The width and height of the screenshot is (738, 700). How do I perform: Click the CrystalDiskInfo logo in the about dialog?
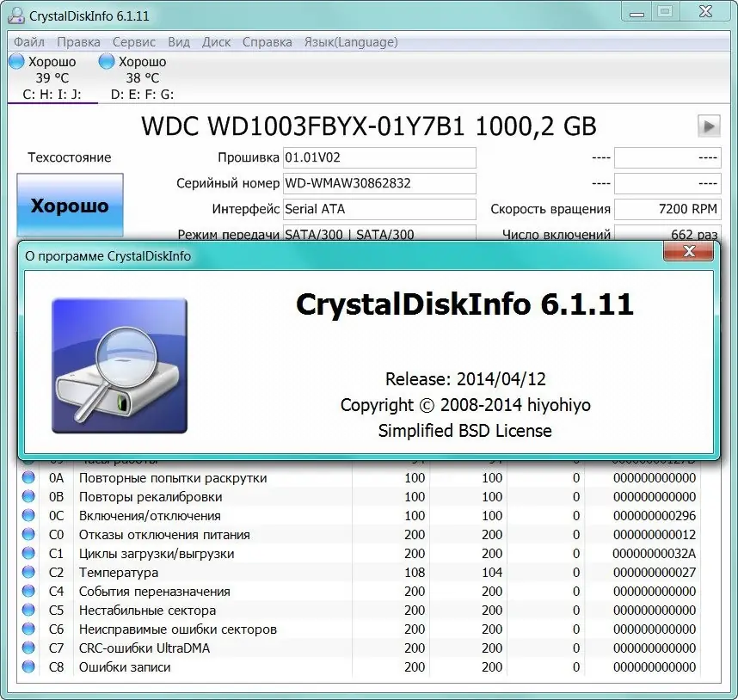pyautogui.click(x=120, y=365)
